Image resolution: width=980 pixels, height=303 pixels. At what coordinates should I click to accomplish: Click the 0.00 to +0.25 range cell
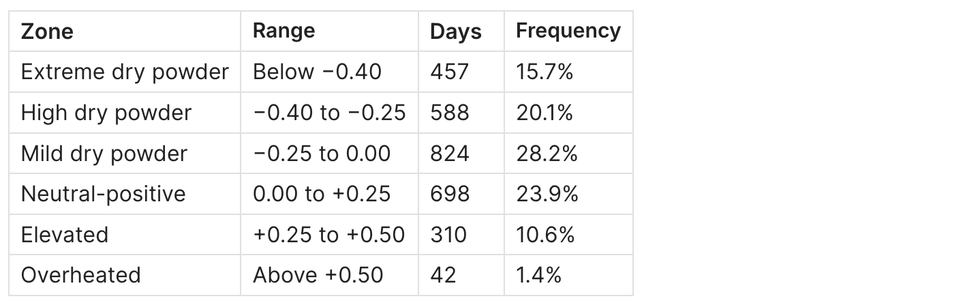pos(321,194)
